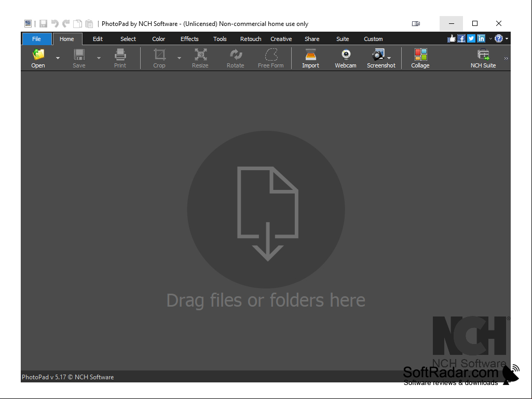Screen dimensions: 532x399
Task: Switch to the Select tab
Action: 128,39
